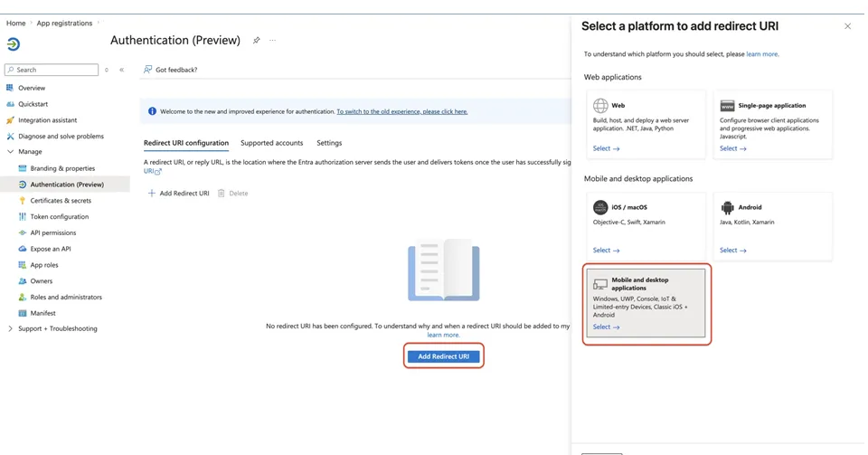Click the Quickstart cloud icon
Viewport: 868px width, 455px height.
[10, 104]
